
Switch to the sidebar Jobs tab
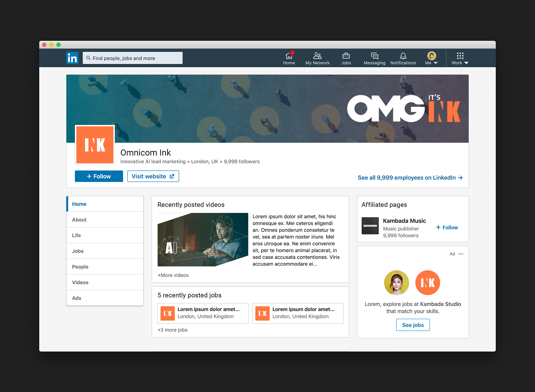pyautogui.click(x=105, y=251)
